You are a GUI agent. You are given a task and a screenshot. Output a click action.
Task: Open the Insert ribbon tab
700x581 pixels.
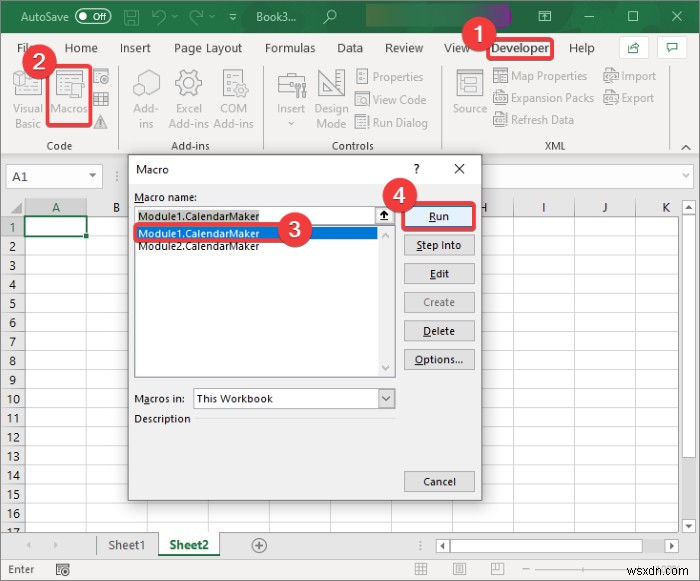tap(135, 48)
